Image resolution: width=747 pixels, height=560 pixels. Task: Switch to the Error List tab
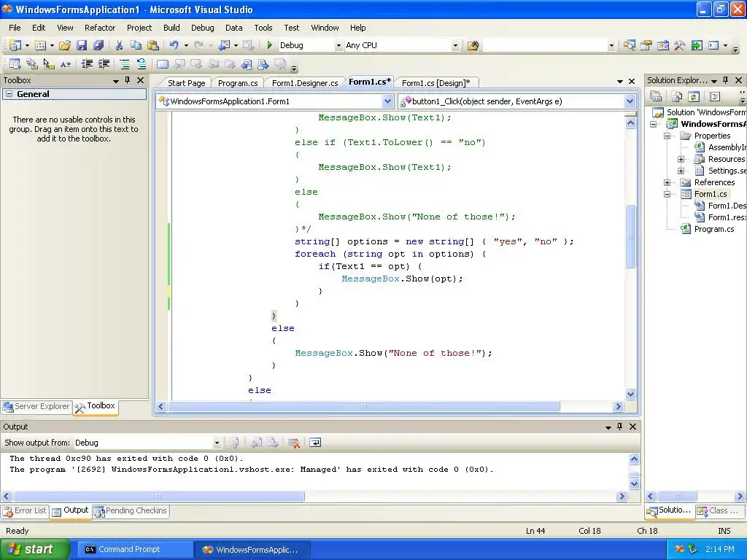pyautogui.click(x=25, y=510)
